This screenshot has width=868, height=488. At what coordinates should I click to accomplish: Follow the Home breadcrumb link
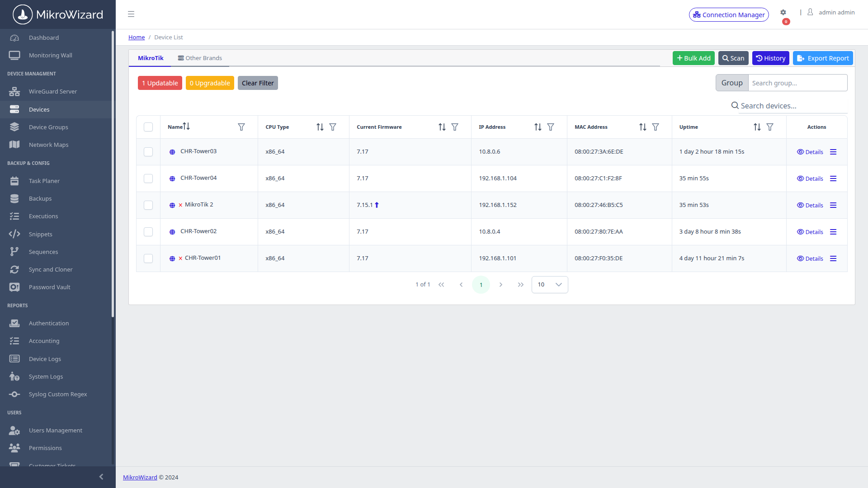[137, 37]
